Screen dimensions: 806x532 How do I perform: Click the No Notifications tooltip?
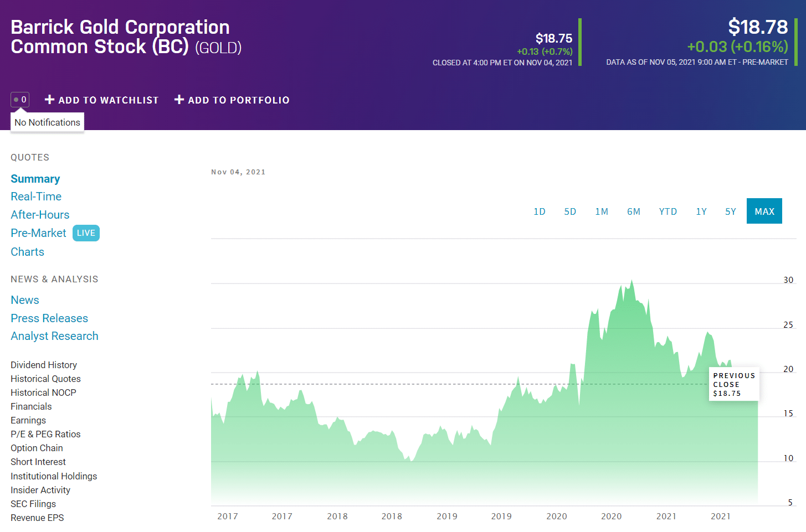point(47,122)
